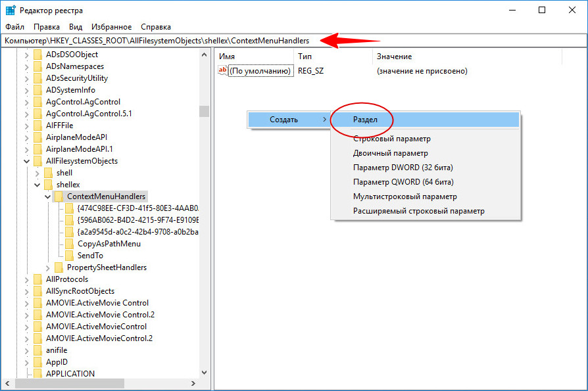Expand the AgControl.AgControl node
The height and width of the screenshot is (391, 588).
pos(26,103)
